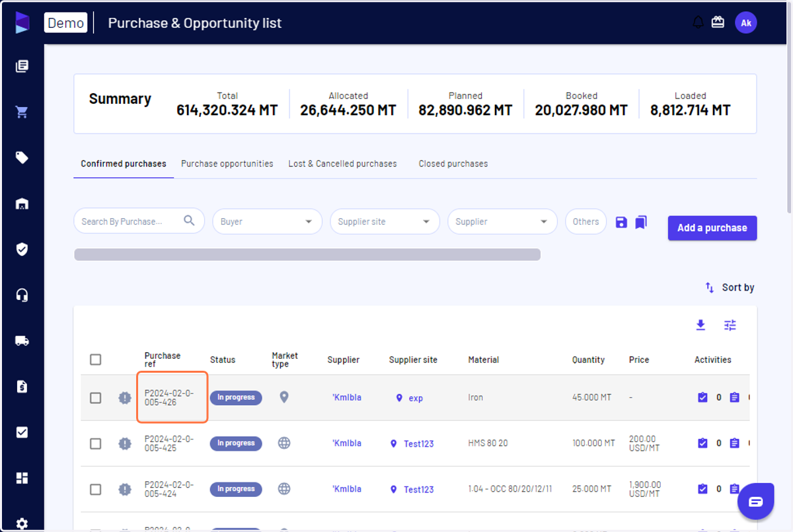Expand the Supplier site dropdown filter
Image resolution: width=793 pixels, height=532 pixels.
pyautogui.click(x=385, y=221)
